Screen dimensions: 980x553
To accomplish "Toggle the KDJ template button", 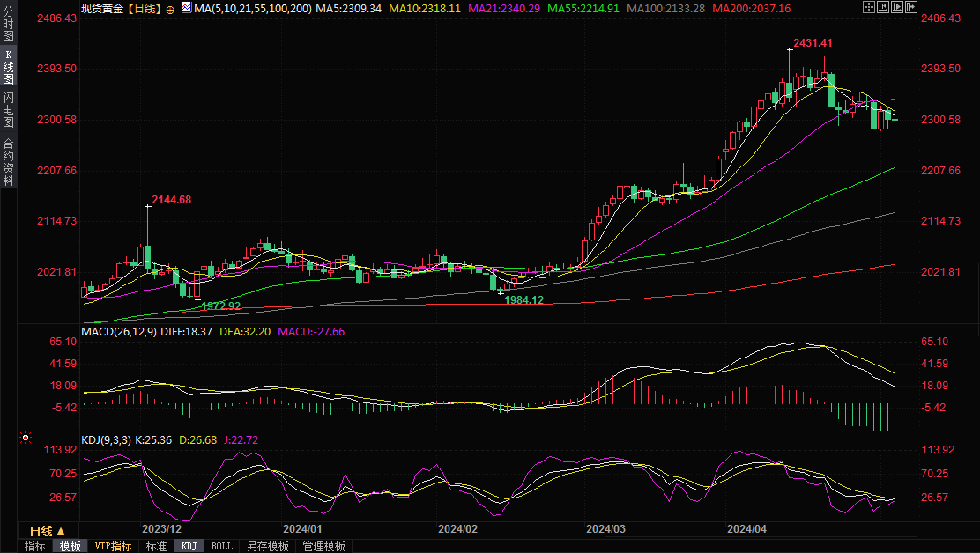I will tap(189, 546).
